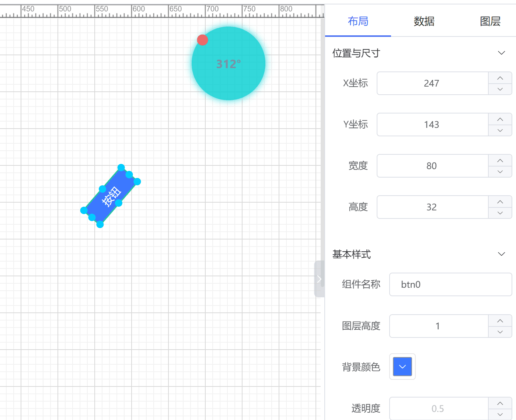
Task: Click the 宽度 input field
Action: [432, 166]
